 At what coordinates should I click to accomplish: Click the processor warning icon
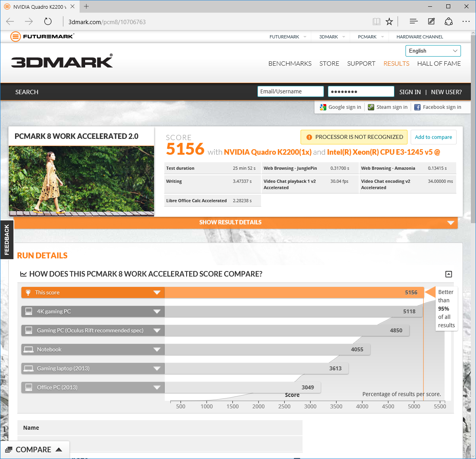tap(309, 137)
